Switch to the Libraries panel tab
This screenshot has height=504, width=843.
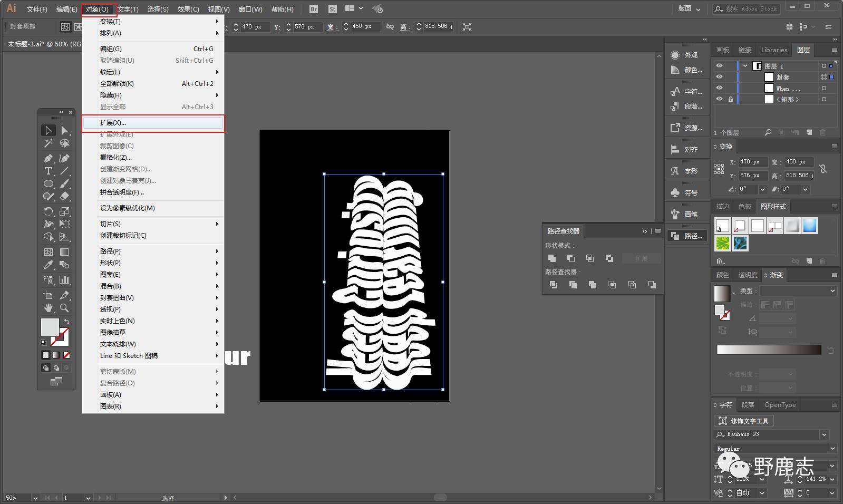coord(773,50)
